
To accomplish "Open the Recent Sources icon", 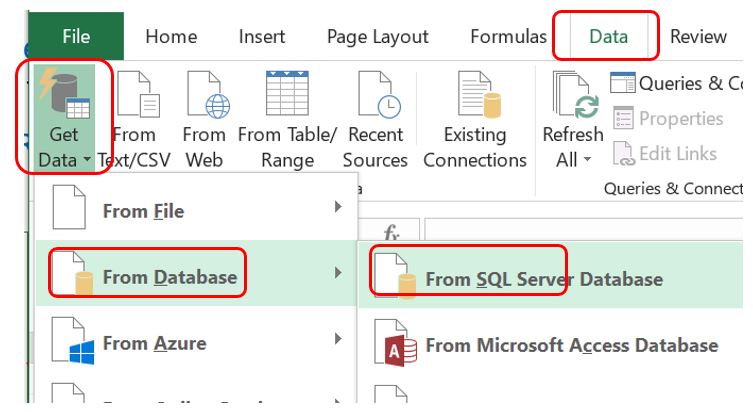I will pyautogui.click(x=376, y=96).
